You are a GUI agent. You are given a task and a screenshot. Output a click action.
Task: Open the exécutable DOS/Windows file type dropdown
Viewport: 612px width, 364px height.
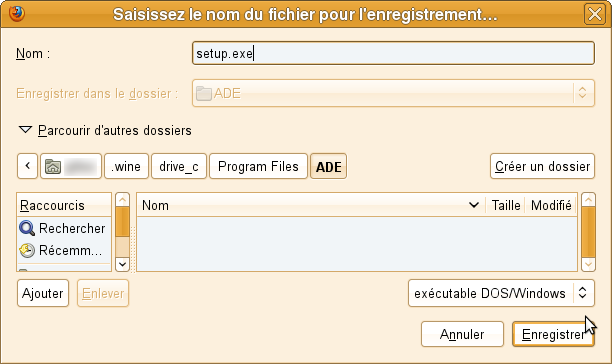pyautogui.click(x=501, y=293)
